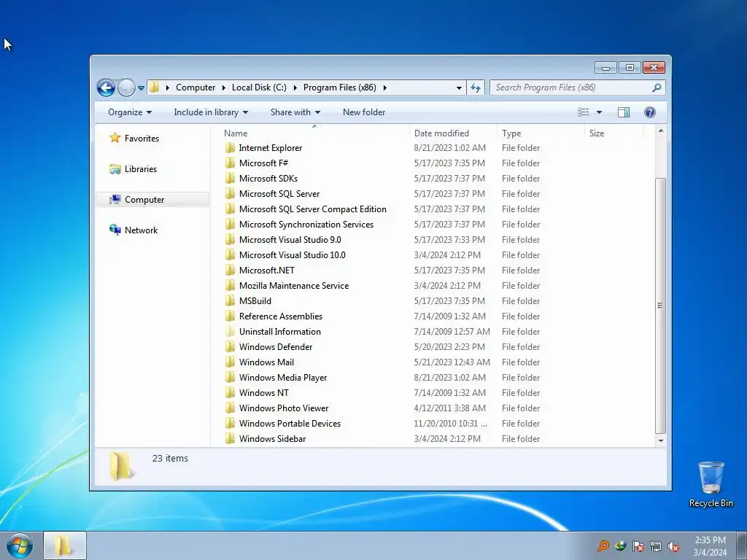Select the Microsoft SDKs folder icon
The image size is (747, 560).
click(x=230, y=179)
